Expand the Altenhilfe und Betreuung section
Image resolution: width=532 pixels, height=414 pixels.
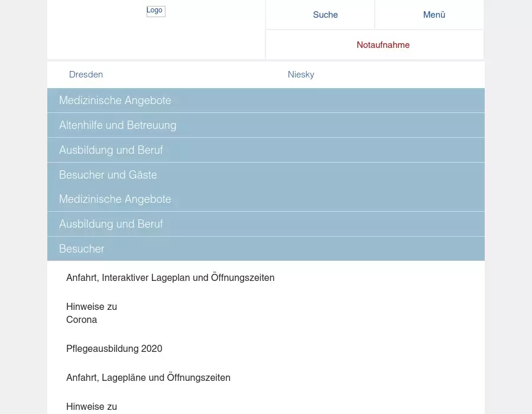[x=118, y=125]
